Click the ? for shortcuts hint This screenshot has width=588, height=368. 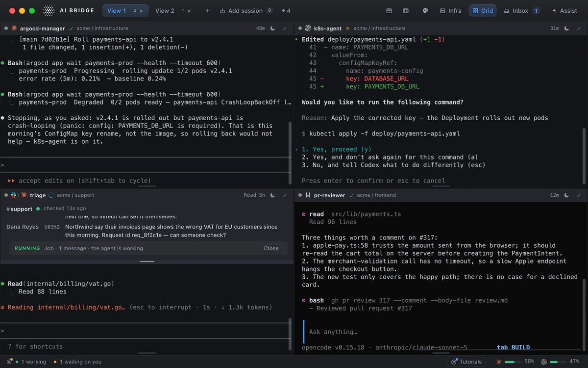35,346
